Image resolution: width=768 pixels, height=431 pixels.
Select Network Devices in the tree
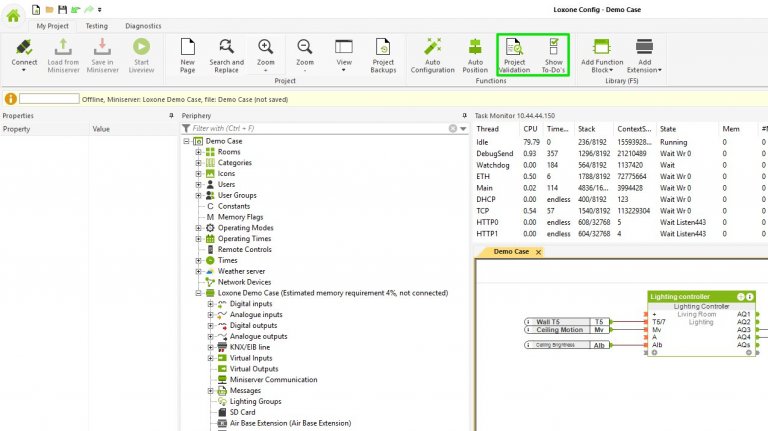pyautogui.click(x=244, y=282)
